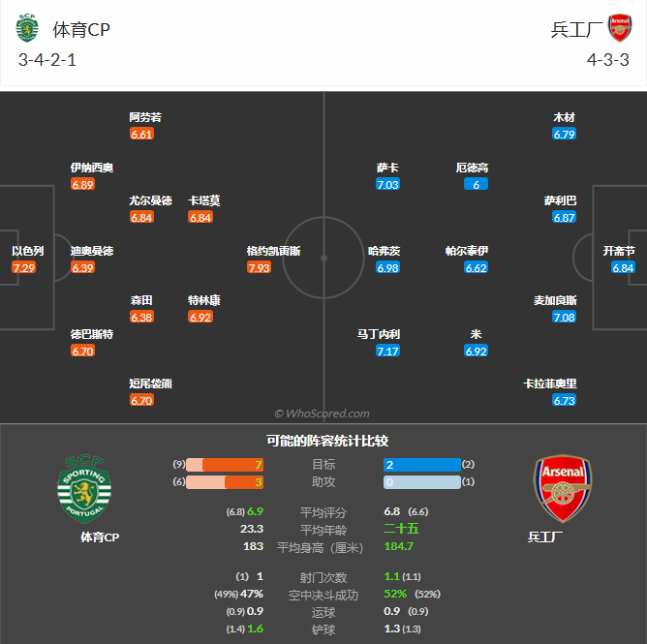The height and width of the screenshot is (644, 647).
Task: Click the blue goals bar showing 2
Action: click(x=421, y=466)
